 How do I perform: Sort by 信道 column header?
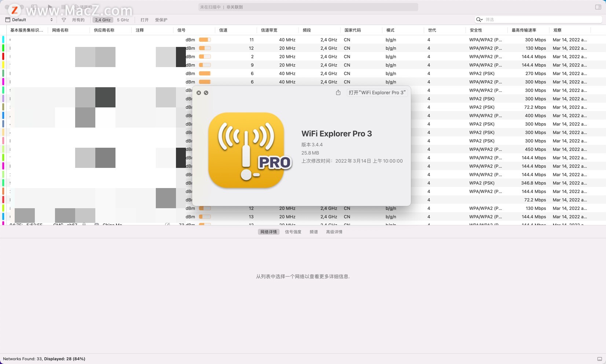tap(223, 30)
